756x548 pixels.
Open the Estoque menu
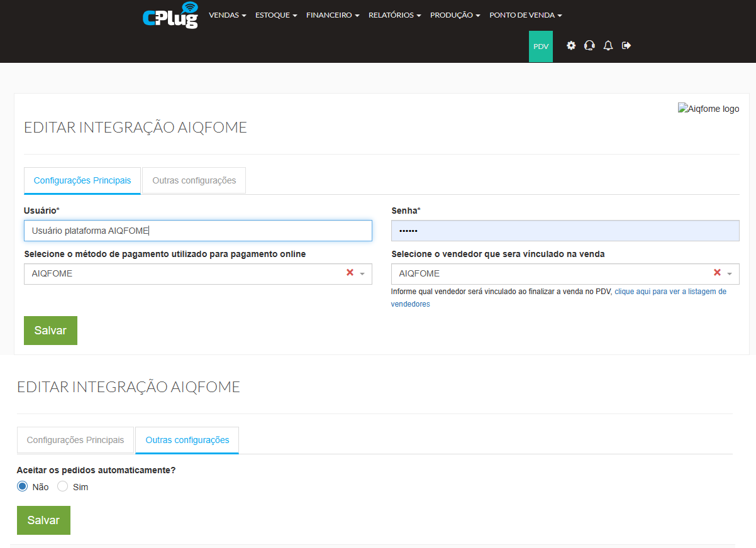(276, 15)
